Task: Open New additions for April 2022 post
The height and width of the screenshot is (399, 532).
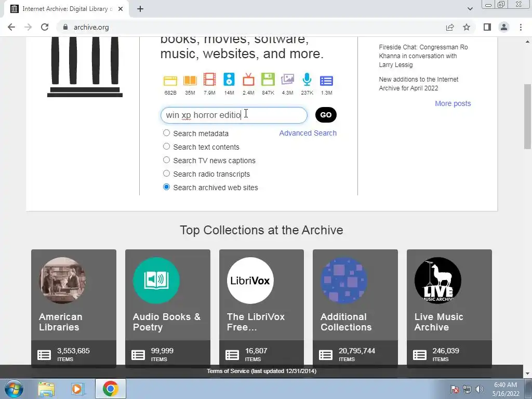Action: [418, 84]
